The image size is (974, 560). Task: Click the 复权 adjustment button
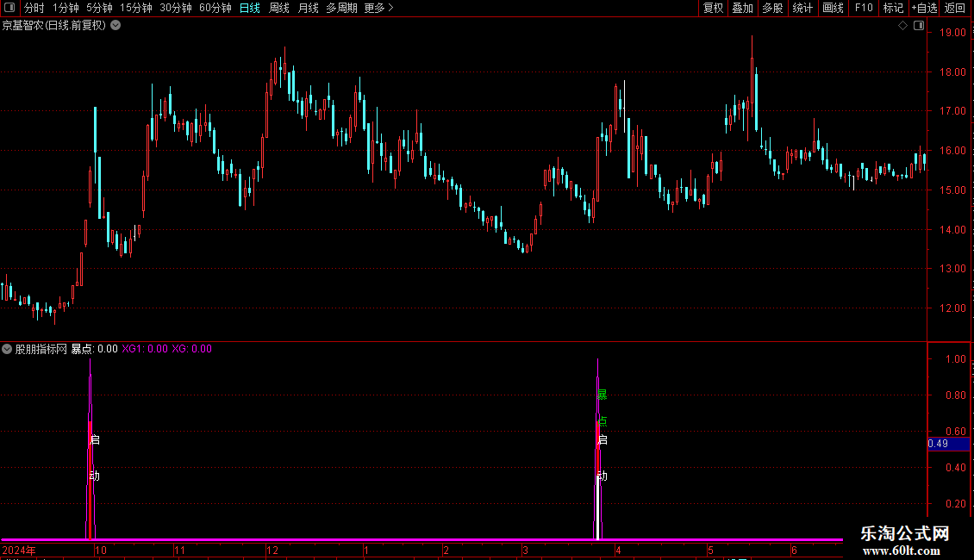coord(713,8)
